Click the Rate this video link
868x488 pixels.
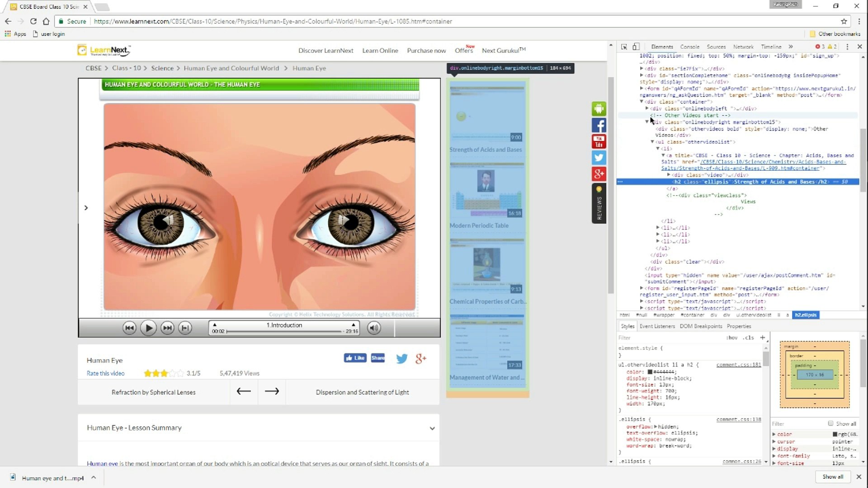[x=105, y=373]
